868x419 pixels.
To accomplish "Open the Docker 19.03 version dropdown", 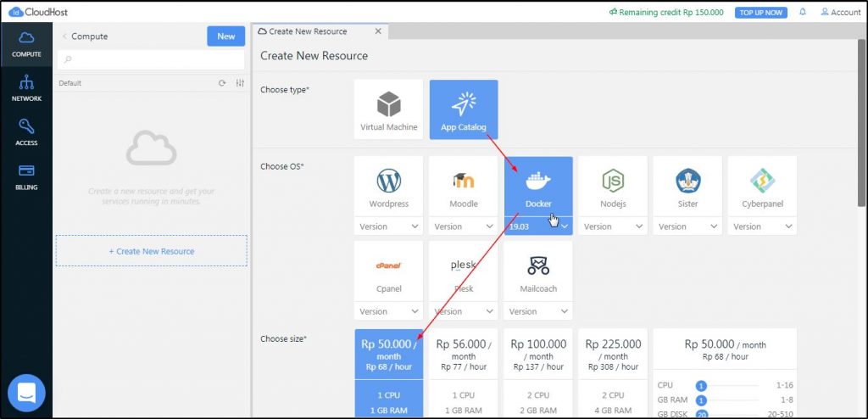I will (538, 226).
